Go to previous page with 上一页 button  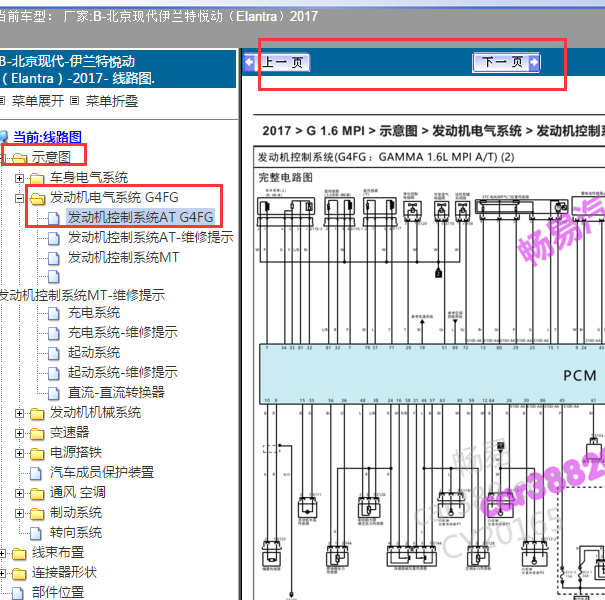pos(277,62)
